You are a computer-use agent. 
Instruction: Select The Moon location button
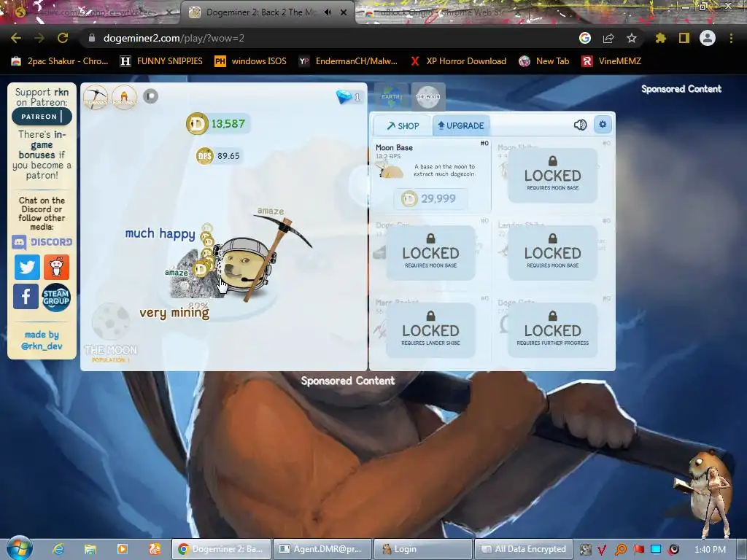[428, 97]
